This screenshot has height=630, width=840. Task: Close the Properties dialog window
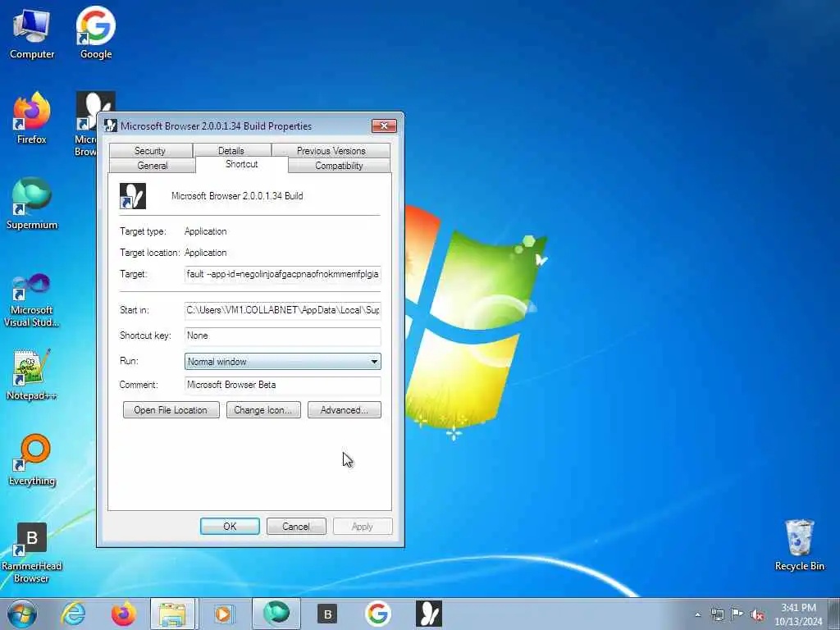[384, 126]
